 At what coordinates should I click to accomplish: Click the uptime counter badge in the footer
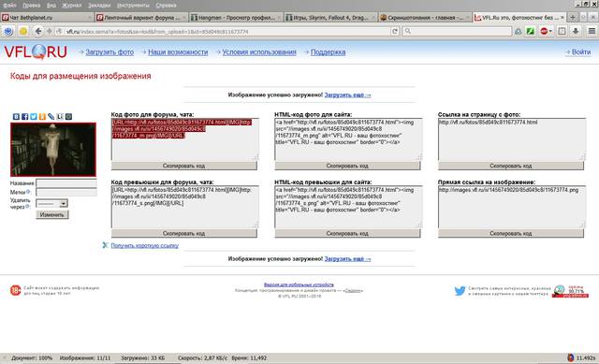tap(570, 291)
